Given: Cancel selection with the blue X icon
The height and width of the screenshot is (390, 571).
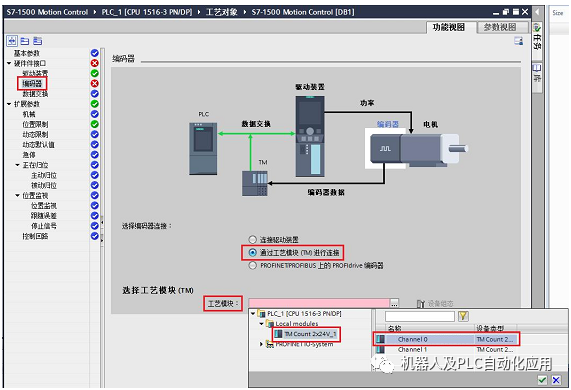Looking at the screenshot, I should (x=556, y=380).
